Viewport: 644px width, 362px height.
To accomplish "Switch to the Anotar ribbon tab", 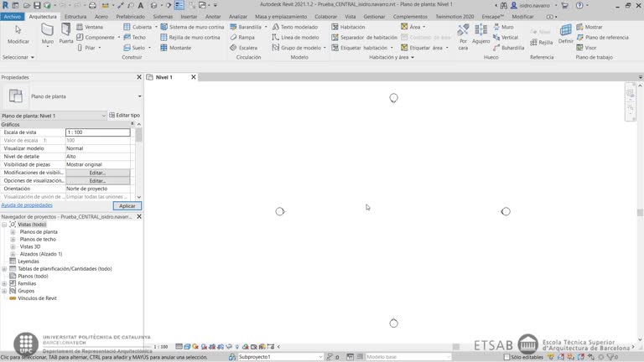I will (213, 16).
